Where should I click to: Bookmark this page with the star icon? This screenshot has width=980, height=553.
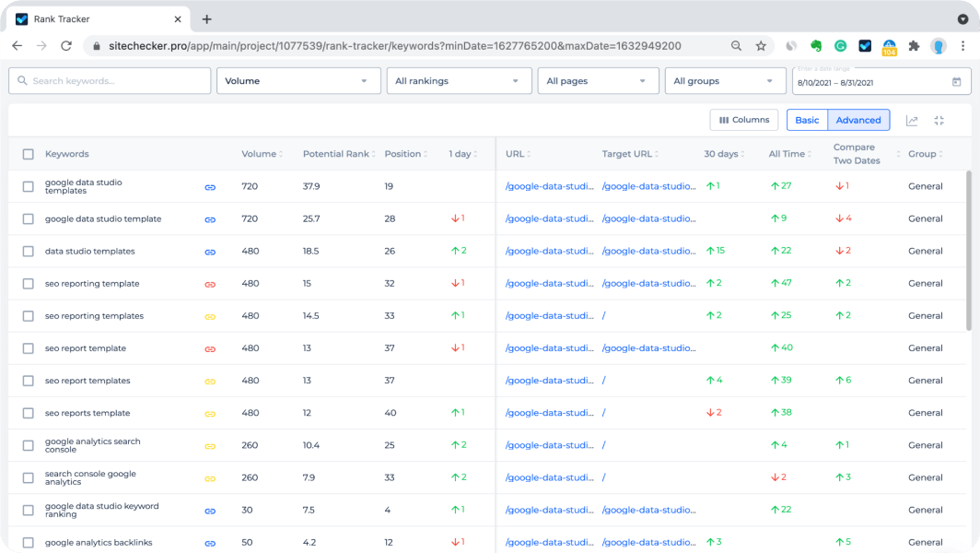[761, 46]
